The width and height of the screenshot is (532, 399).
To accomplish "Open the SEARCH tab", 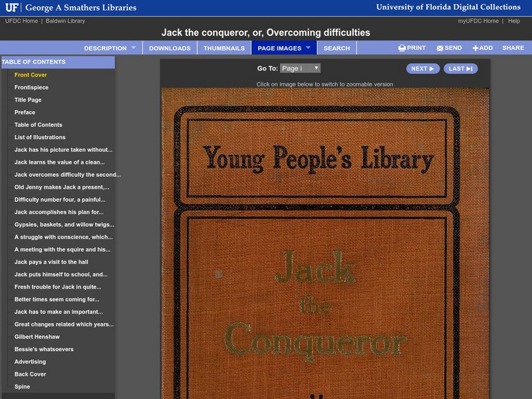I will (x=337, y=48).
